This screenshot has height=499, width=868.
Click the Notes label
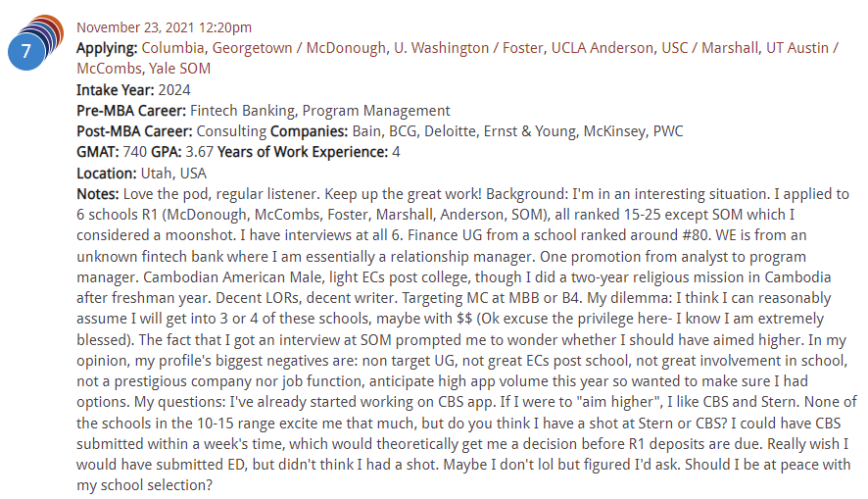(x=97, y=194)
